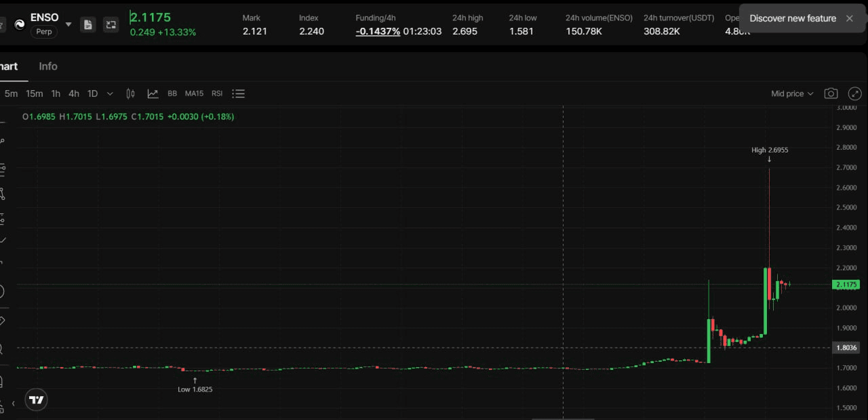Open the document icon beside ENSO
Image resolution: width=868 pixels, height=420 pixels.
point(87,24)
